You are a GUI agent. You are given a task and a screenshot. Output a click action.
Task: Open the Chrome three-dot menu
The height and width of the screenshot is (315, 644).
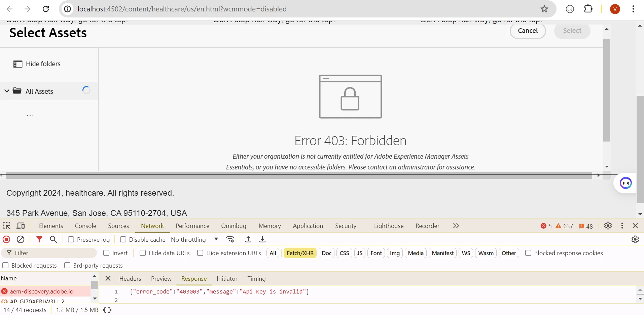633,9
